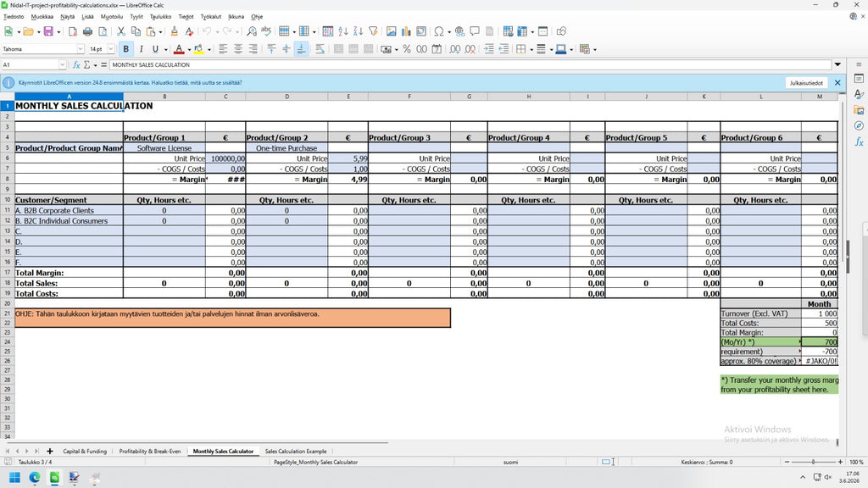
Task: Align cell content to top
Action: coord(271,49)
